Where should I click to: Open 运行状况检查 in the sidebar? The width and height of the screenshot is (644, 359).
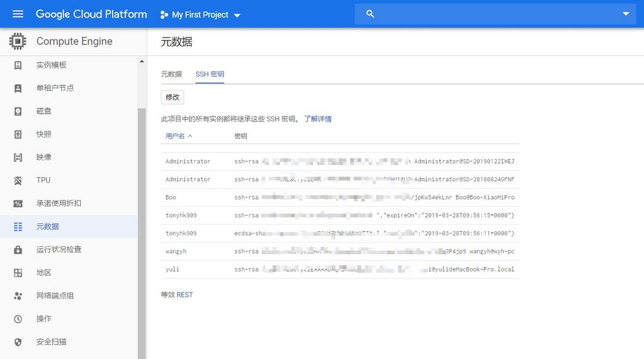click(59, 249)
